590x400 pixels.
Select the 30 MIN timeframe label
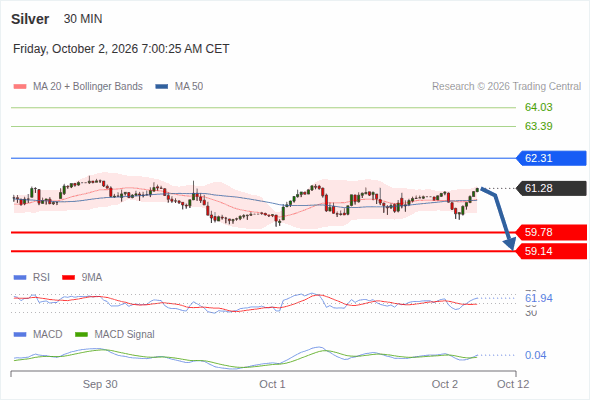click(x=83, y=19)
